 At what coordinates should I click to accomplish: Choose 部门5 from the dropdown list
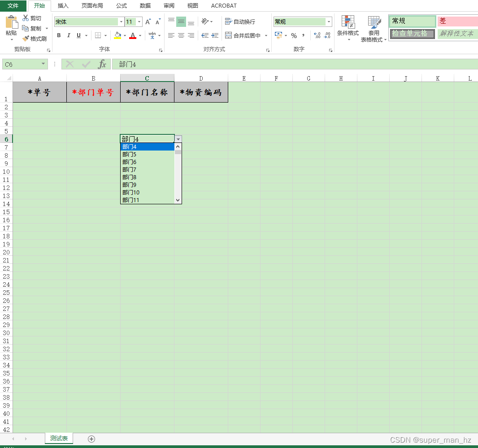[x=148, y=155]
